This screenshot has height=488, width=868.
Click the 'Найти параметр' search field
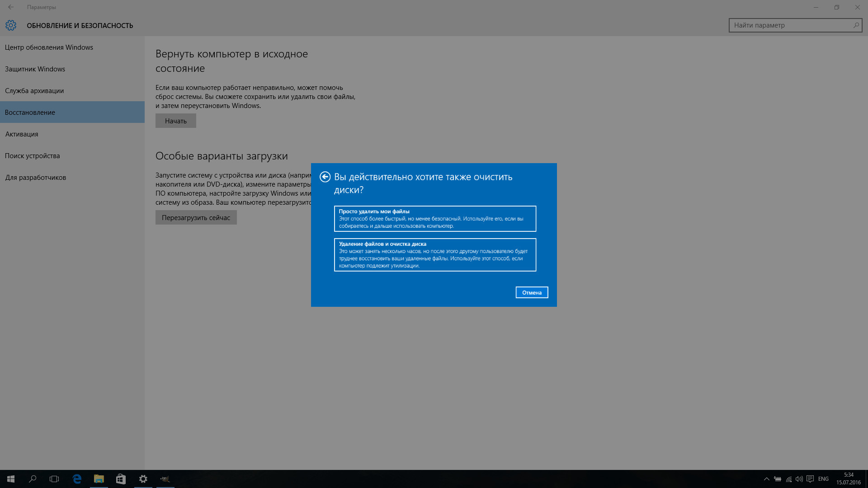coord(795,25)
